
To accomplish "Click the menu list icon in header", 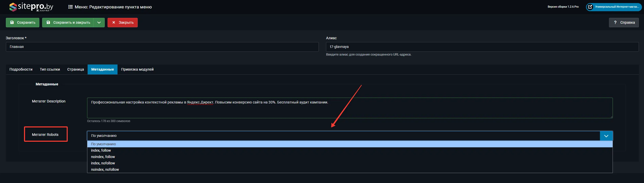I will tap(71, 7).
